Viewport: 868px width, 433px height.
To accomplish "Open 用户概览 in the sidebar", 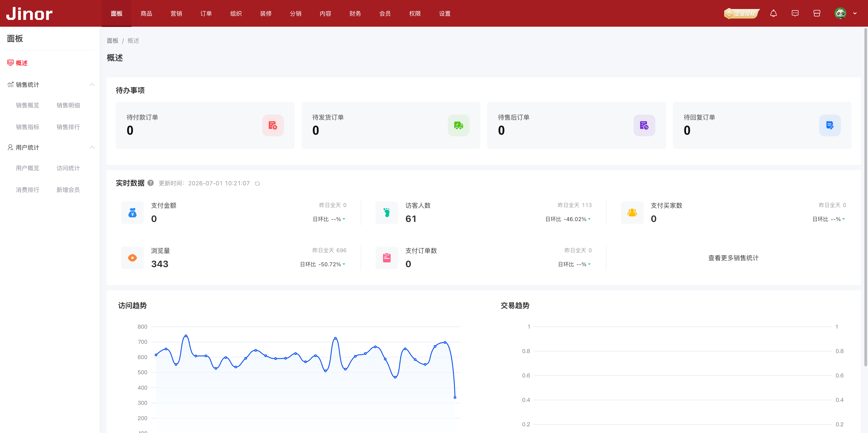I will pos(28,168).
